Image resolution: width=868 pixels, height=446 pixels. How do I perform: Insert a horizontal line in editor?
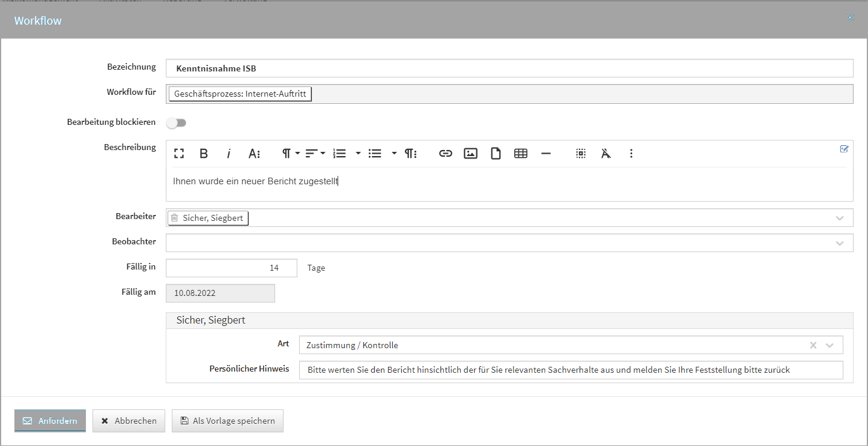(x=546, y=154)
